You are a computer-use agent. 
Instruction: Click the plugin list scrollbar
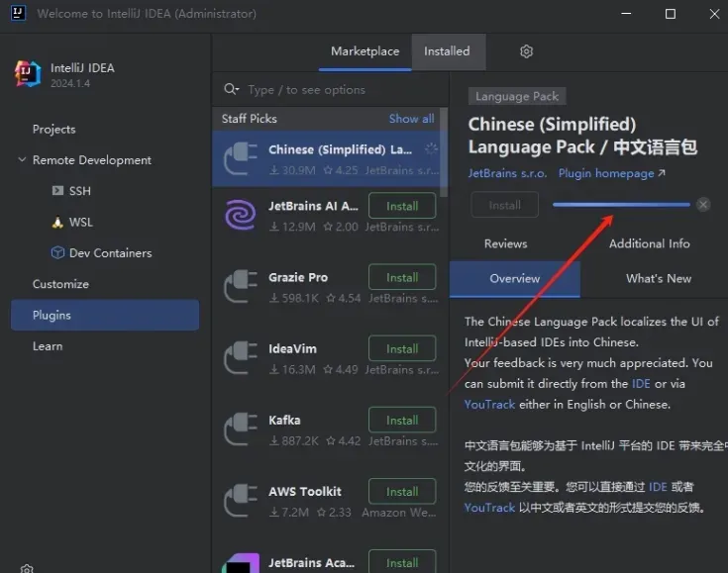coord(444,152)
